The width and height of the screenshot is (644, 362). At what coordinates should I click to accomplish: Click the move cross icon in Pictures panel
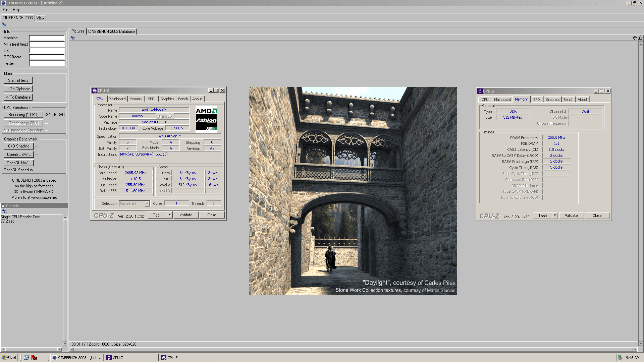tap(635, 38)
